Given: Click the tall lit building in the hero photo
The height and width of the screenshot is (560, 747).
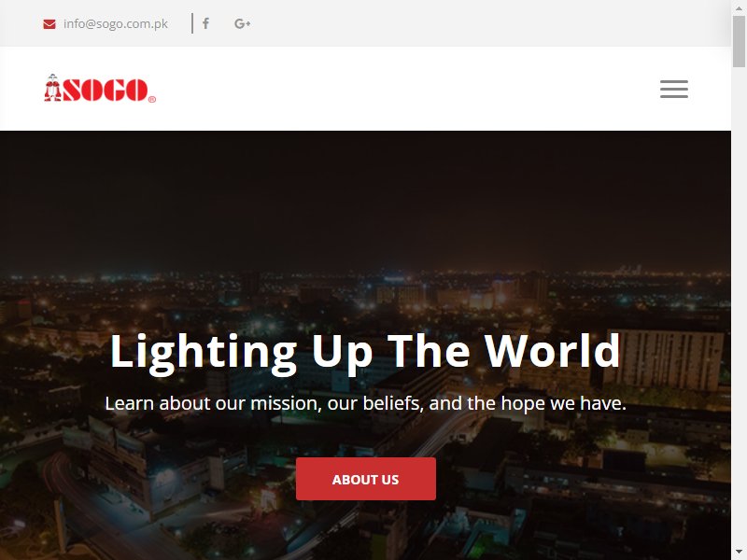Looking at the screenshot, I should pyautogui.click(x=667, y=359).
